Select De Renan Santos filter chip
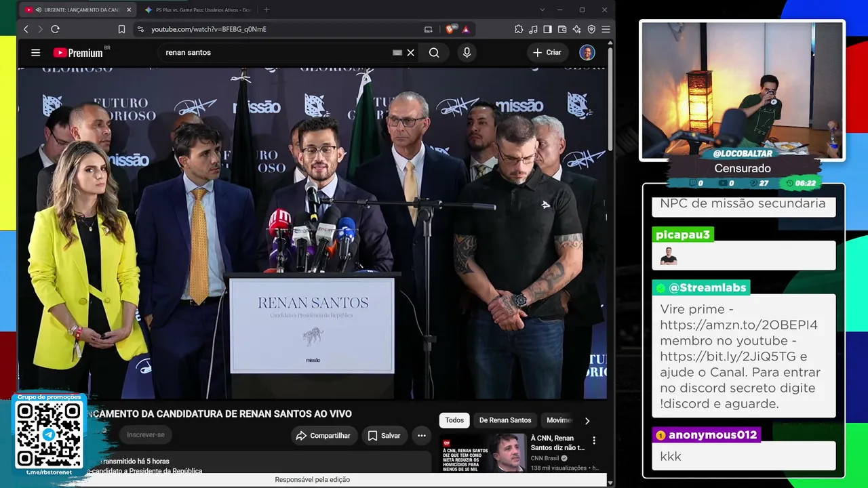This screenshot has width=868, height=488. click(x=505, y=420)
